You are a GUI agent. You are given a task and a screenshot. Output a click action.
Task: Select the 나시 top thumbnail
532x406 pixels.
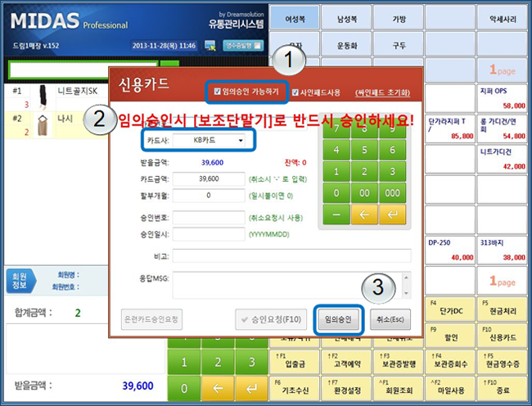43,124
